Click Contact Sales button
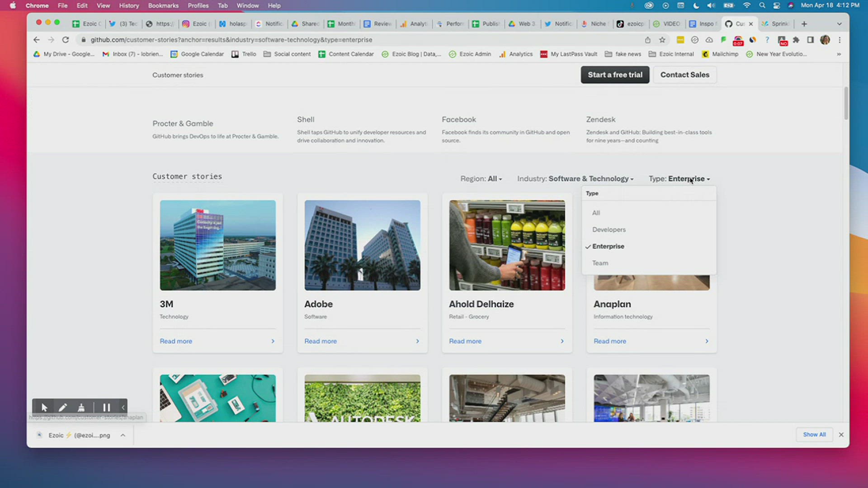Viewport: 868px width, 488px height. [x=684, y=75]
